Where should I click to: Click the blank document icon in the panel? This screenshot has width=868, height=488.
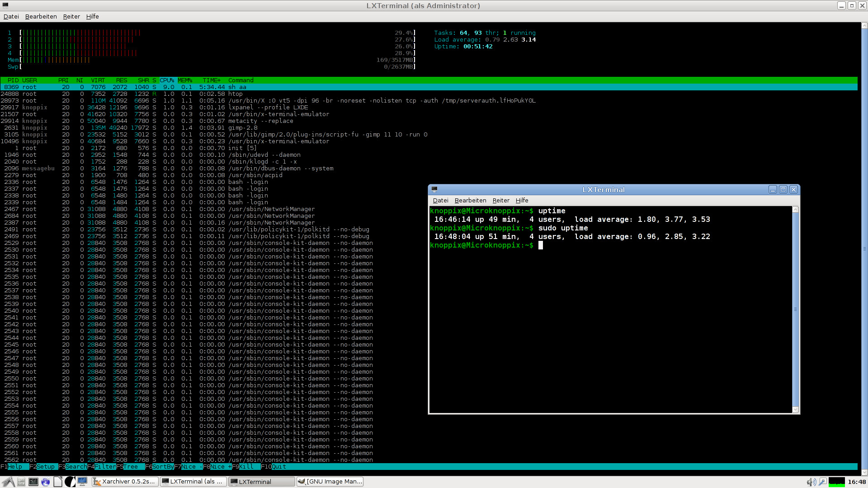[58, 482]
